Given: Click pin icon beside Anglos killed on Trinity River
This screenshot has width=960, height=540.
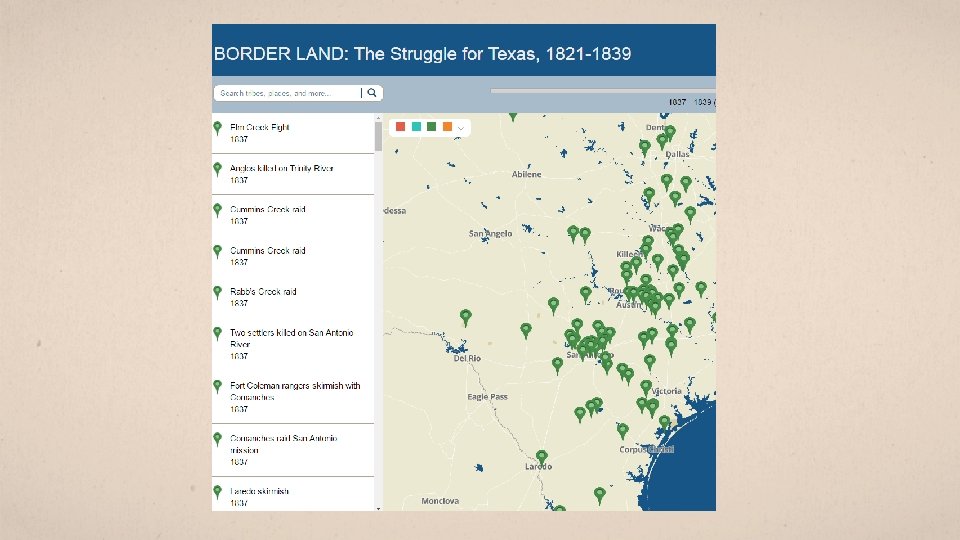Looking at the screenshot, I should [x=217, y=169].
